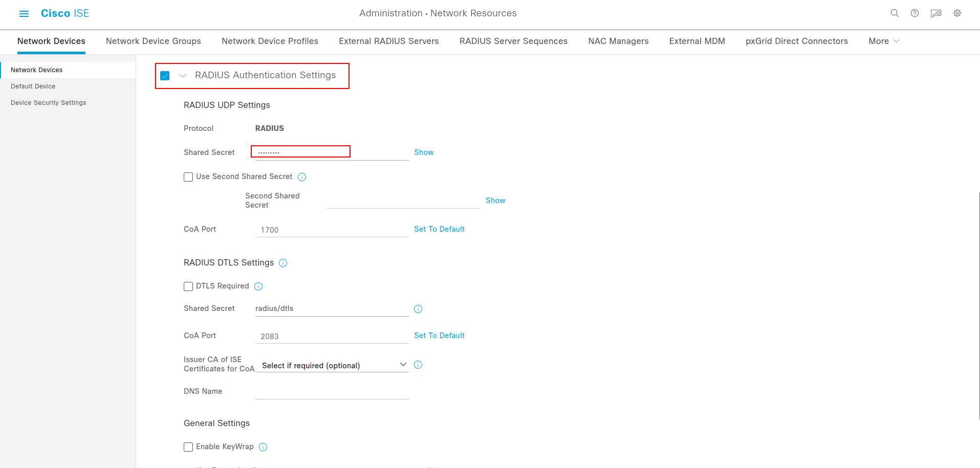Click the settings gear icon
This screenshot has width=980, height=468.
coord(957,13)
